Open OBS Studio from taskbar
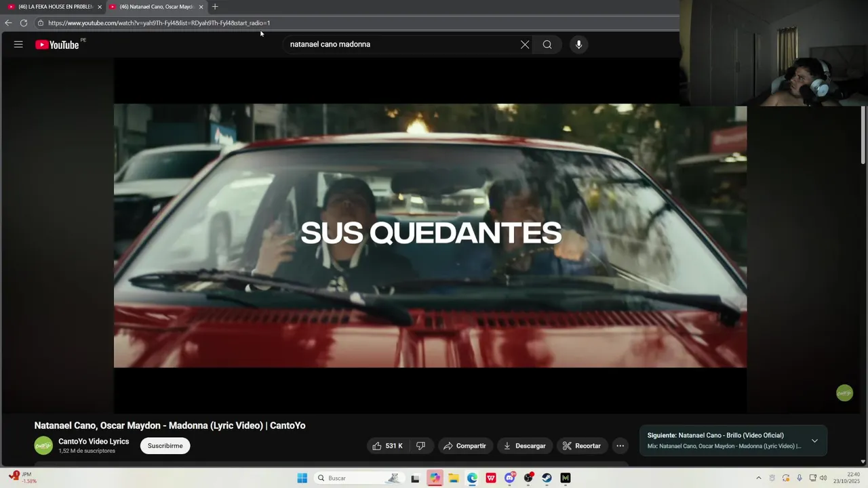Viewport: 868px width, 488px height. click(528, 478)
